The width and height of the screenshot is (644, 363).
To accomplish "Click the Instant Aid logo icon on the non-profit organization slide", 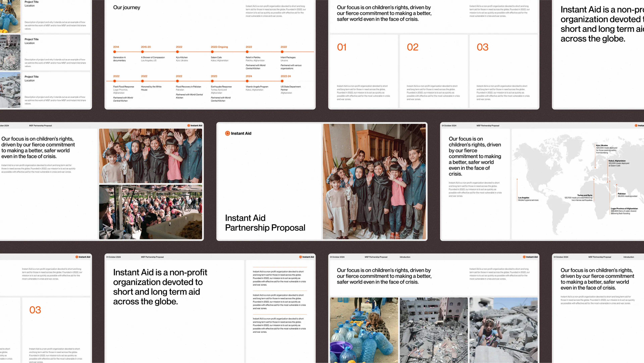I will [x=300, y=257].
